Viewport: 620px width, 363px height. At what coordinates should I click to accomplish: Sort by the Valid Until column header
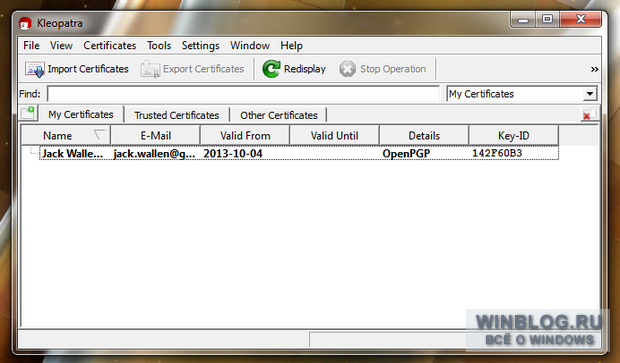coord(335,136)
